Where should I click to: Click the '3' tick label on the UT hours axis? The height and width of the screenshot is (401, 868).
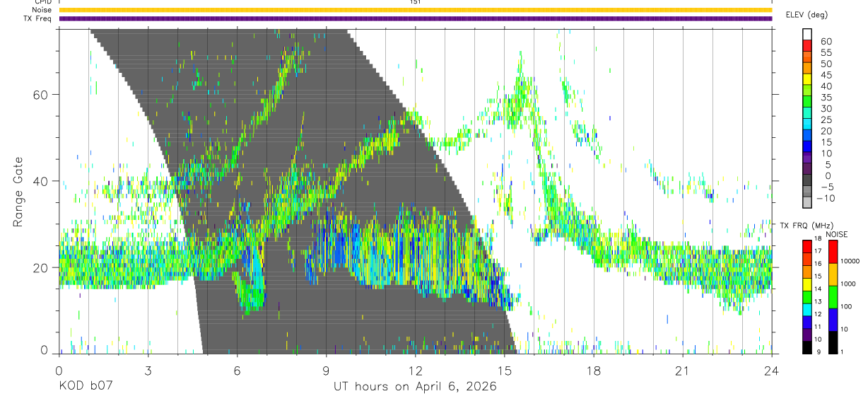tap(148, 370)
